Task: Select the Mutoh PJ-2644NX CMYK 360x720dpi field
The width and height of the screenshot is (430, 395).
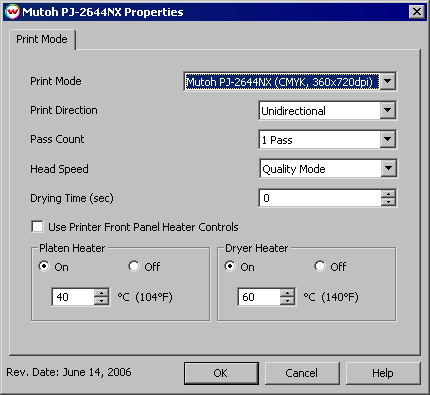Action: click(x=282, y=81)
